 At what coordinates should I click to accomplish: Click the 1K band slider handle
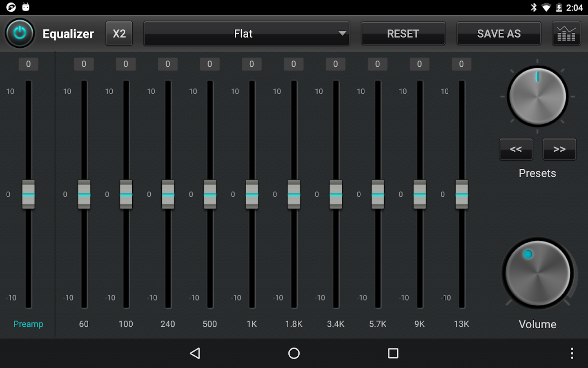[252, 194]
